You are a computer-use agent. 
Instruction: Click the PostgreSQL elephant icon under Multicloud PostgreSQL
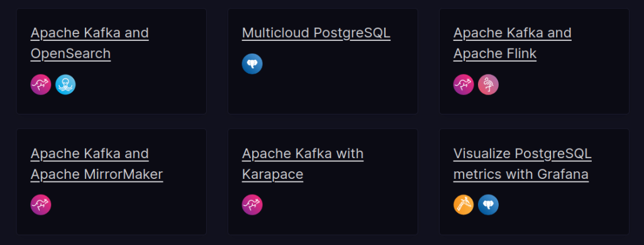coord(252,64)
